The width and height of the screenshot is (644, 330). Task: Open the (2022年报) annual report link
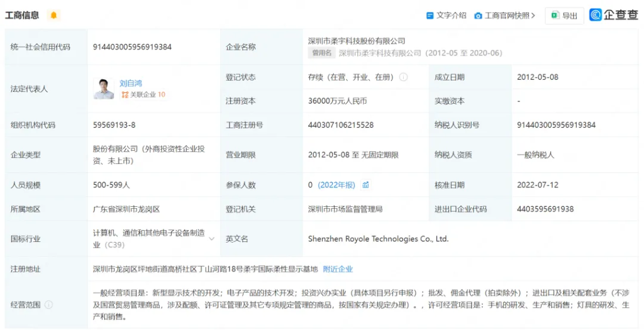tap(336, 185)
